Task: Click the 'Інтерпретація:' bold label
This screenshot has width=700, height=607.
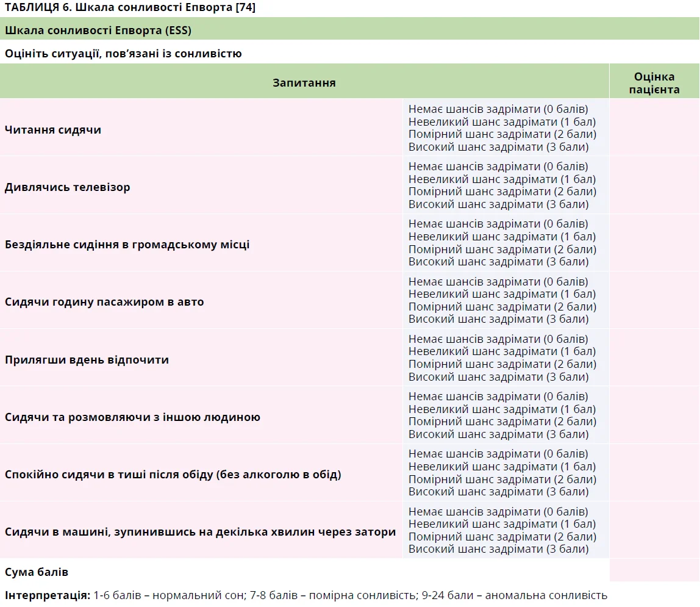Action: click(x=48, y=595)
